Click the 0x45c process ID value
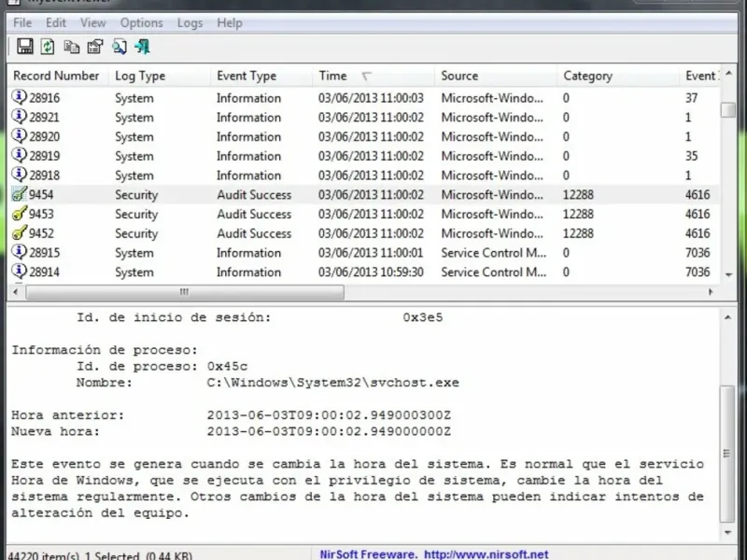 point(227,367)
